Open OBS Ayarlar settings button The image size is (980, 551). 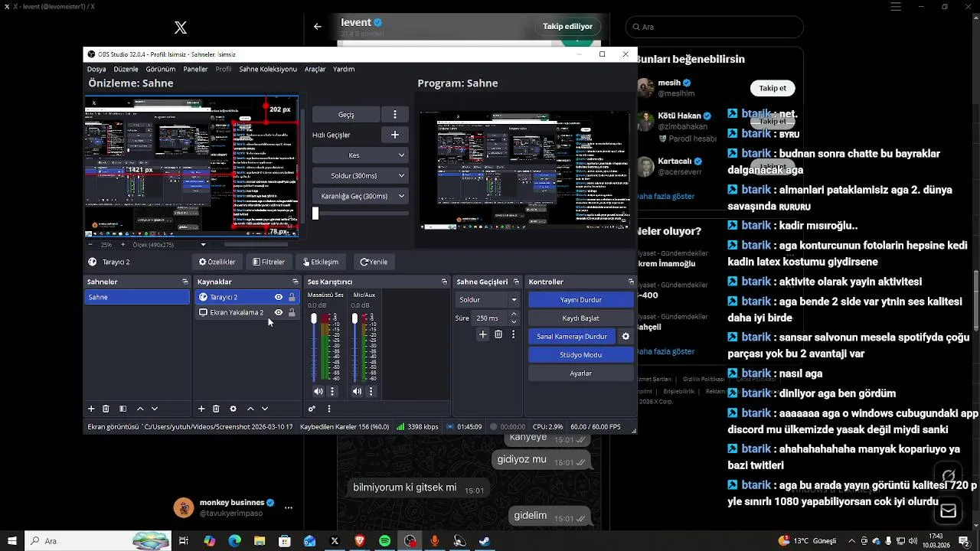pos(581,373)
